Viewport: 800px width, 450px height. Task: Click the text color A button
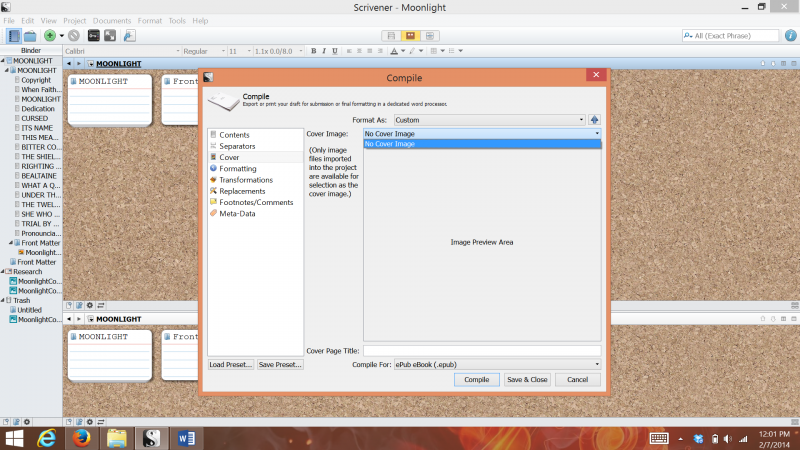(x=394, y=51)
